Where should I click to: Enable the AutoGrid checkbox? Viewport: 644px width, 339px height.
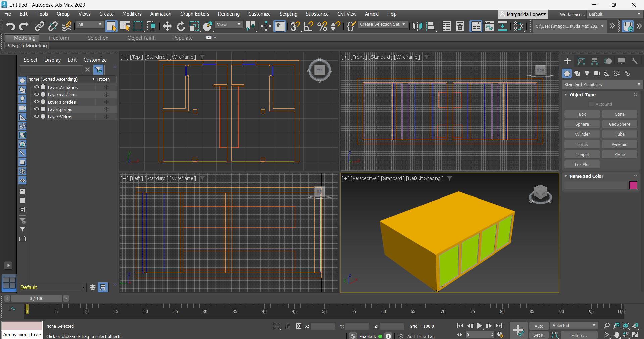tap(591, 104)
